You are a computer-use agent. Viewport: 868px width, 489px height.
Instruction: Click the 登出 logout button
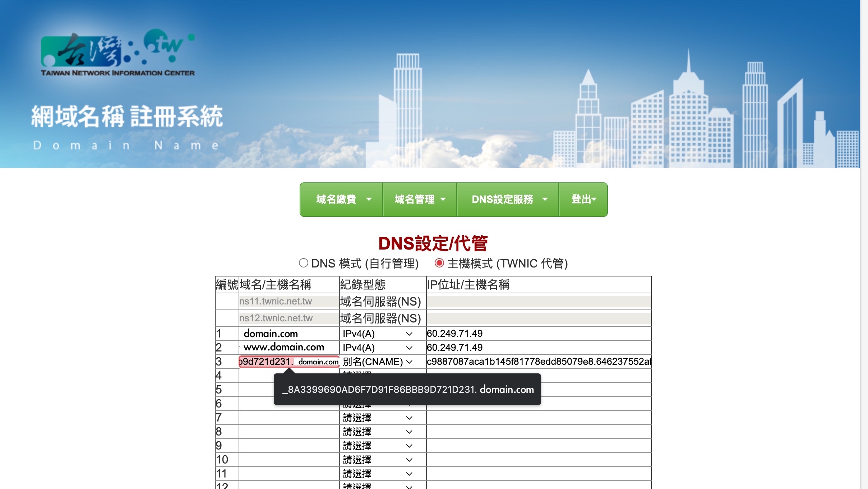pyautogui.click(x=583, y=200)
